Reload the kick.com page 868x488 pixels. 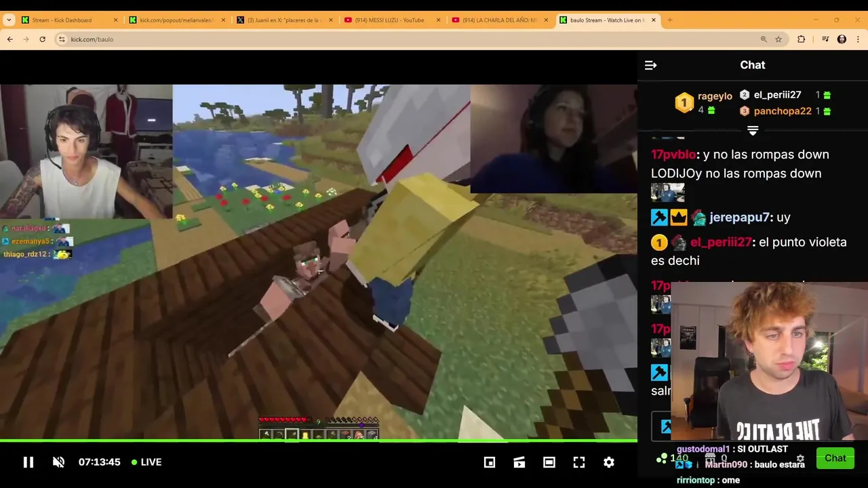click(x=43, y=39)
